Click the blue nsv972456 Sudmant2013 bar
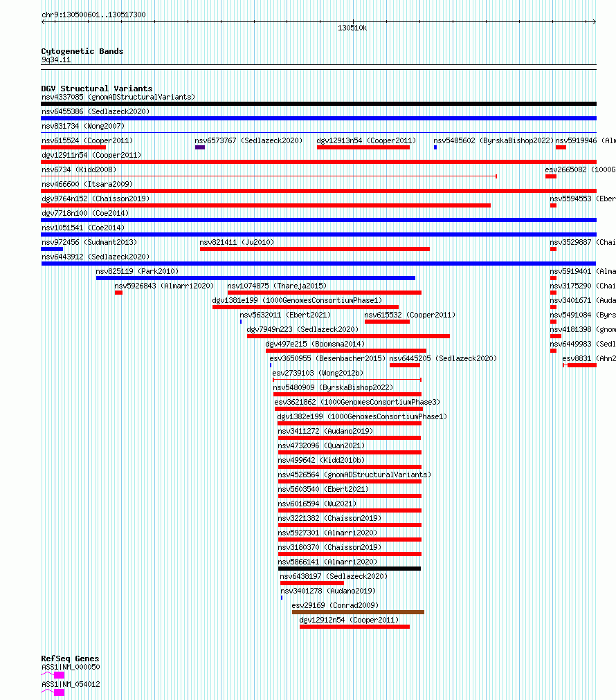The height and width of the screenshot is (700, 616). pos(52,249)
